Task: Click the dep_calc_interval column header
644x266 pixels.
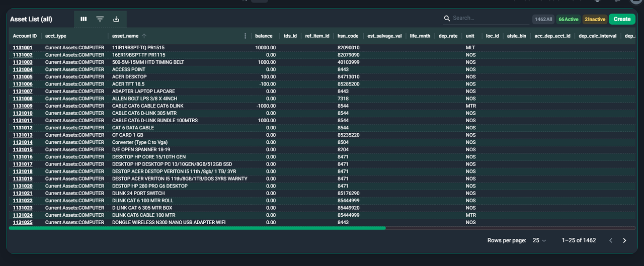Action: pyautogui.click(x=598, y=36)
